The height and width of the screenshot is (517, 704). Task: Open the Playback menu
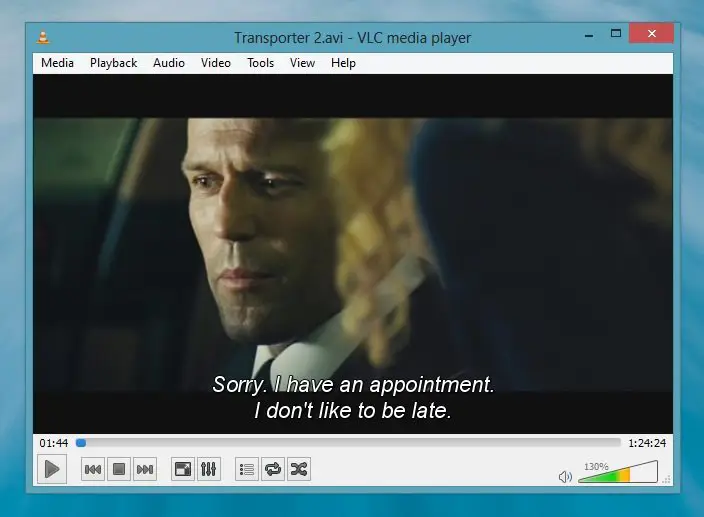tap(114, 63)
